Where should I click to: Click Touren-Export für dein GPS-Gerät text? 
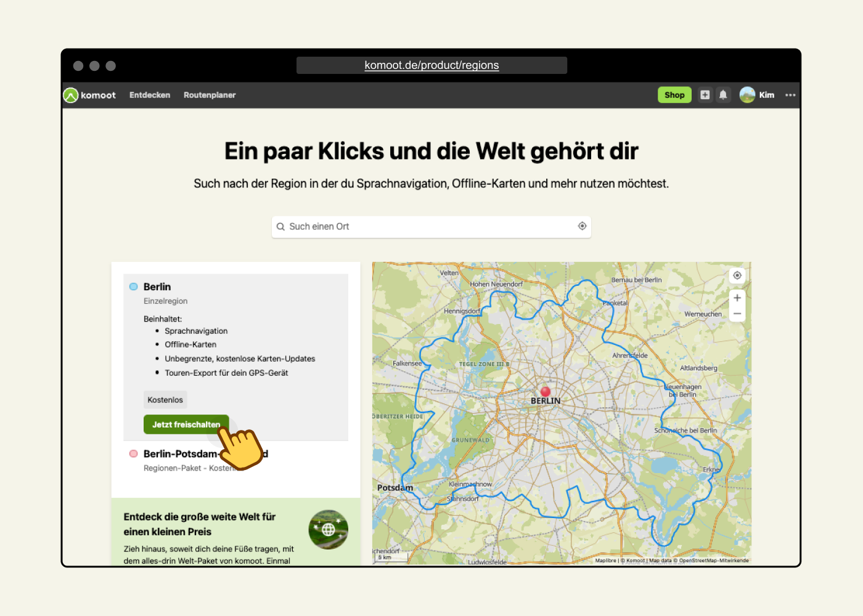226,373
